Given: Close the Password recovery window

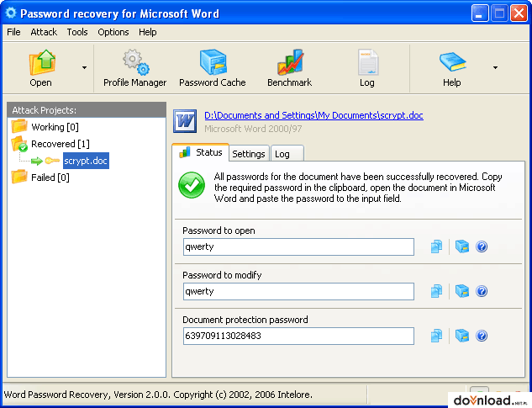Looking at the screenshot, I should click(x=519, y=13).
